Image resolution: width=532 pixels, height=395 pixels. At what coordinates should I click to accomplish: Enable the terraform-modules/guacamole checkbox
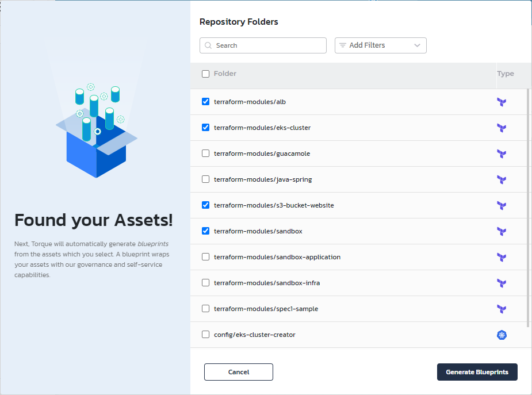[206, 154]
